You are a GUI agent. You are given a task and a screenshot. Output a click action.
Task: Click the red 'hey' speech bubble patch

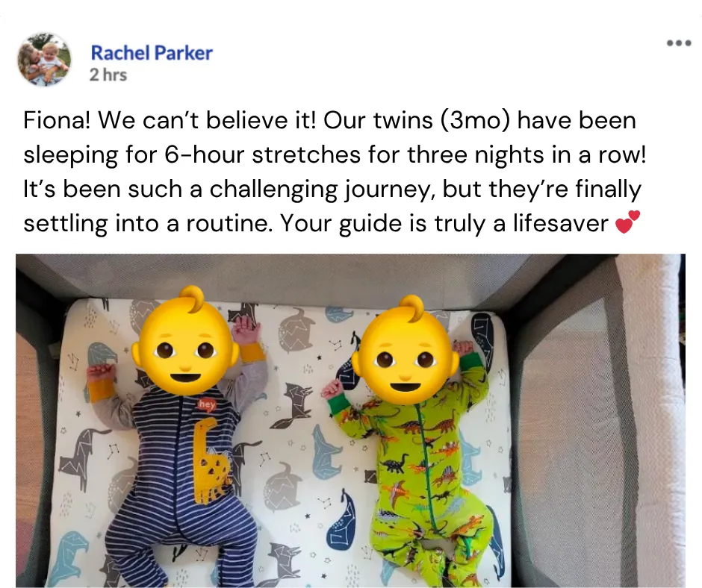(207, 404)
